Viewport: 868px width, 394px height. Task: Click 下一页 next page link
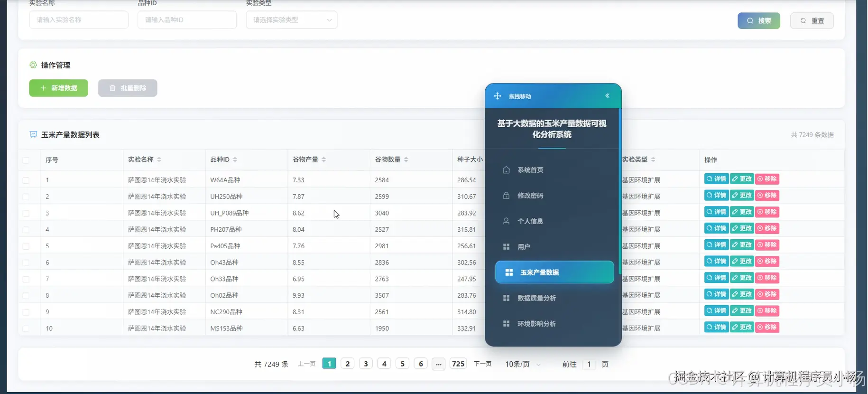(x=482, y=364)
